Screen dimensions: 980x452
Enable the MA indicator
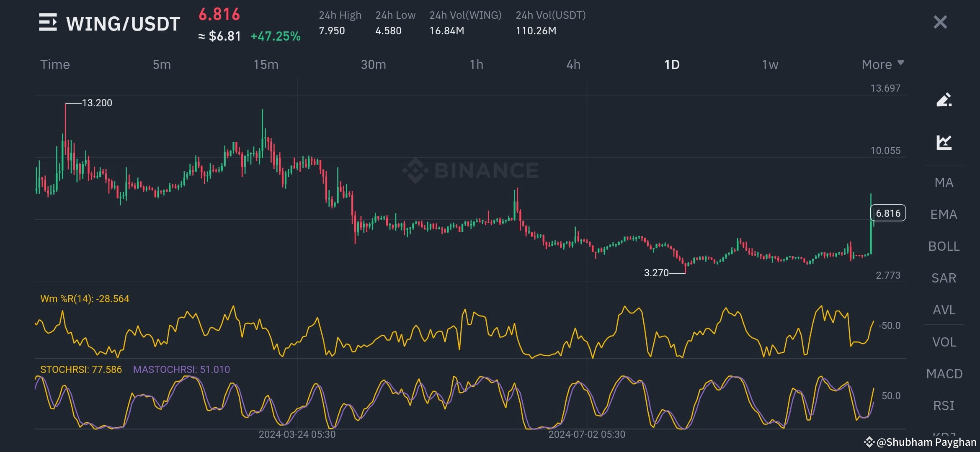tap(944, 182)
